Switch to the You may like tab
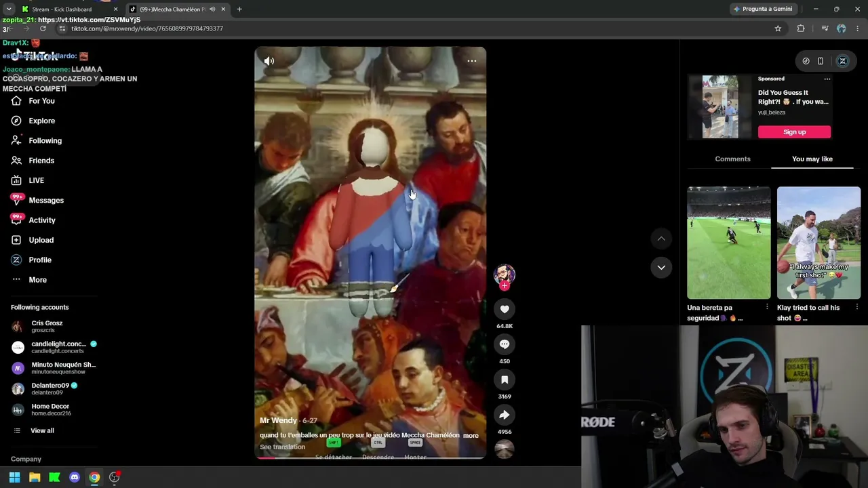Screen dimensions: 868x488 coord(812,159)
